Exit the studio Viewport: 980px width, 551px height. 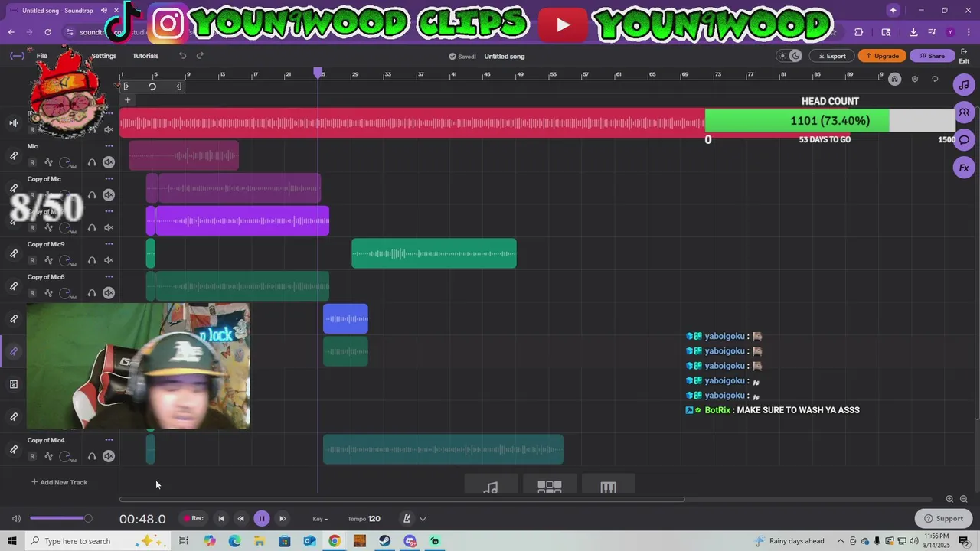point(964,56)
